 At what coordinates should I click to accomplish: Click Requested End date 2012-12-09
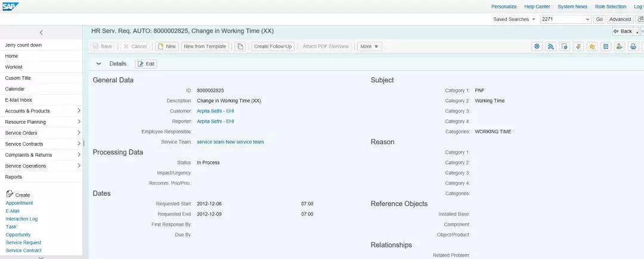[209, 214]
